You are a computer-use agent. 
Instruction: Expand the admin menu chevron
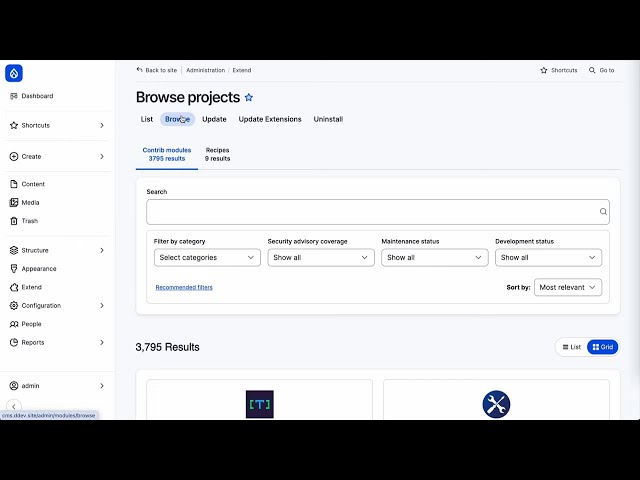click(x=102, y=386)
